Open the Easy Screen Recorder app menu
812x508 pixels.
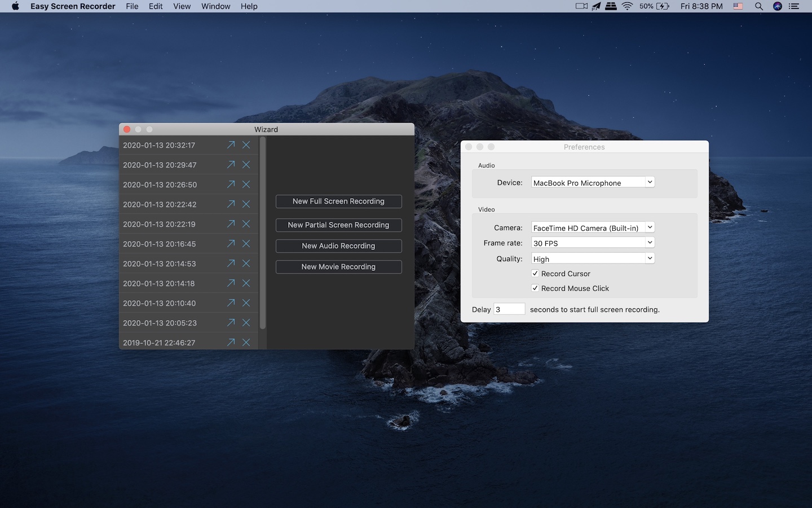73,6
